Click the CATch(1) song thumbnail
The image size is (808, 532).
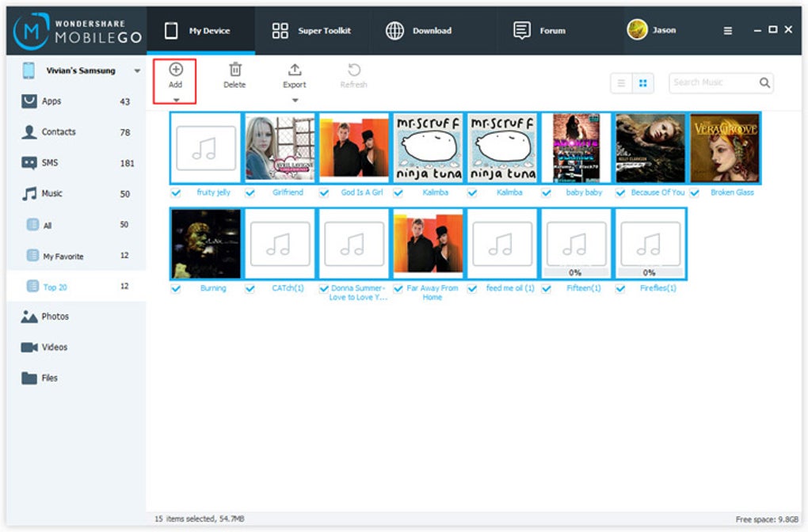[280, 244]
